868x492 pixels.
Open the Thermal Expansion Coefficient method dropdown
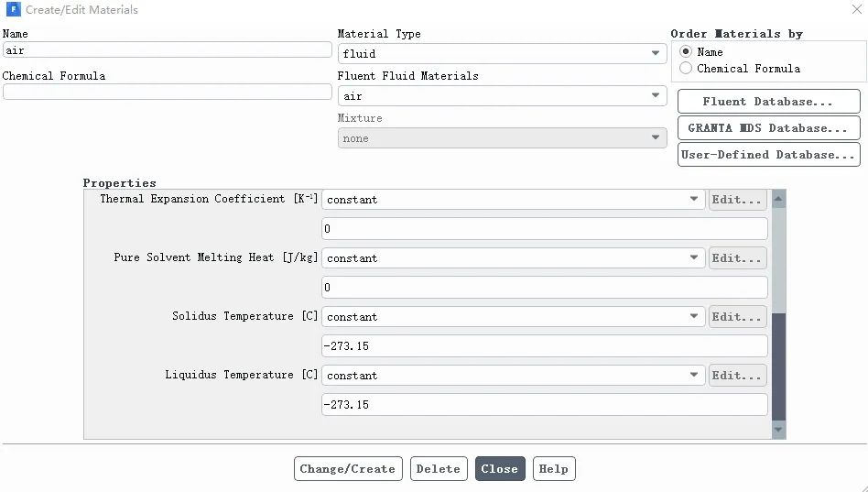click(x=513, y=200)
